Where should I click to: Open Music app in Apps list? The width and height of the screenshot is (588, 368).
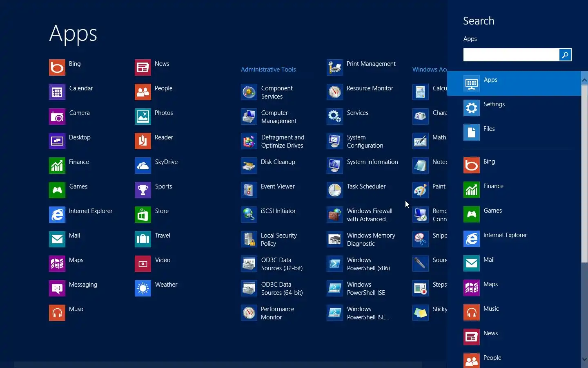57,313
